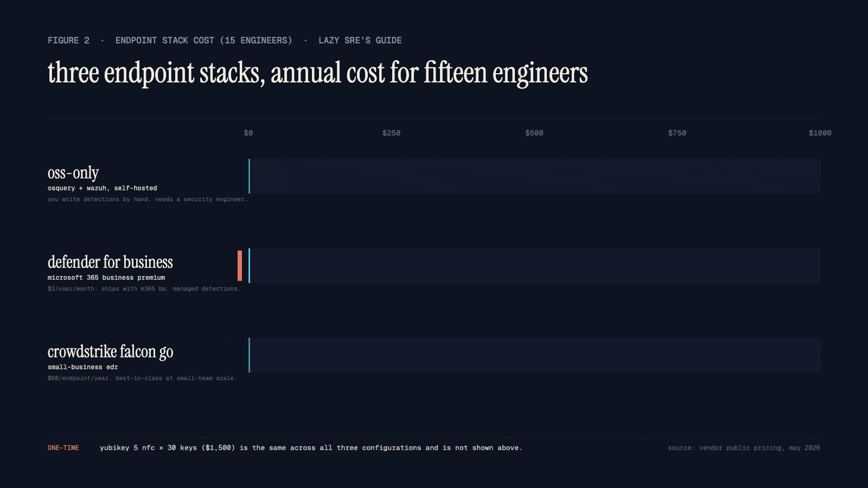The image size is (868, 488).
Task: Select the 'oss-only' row heading
Action: [x=73, y=173]
